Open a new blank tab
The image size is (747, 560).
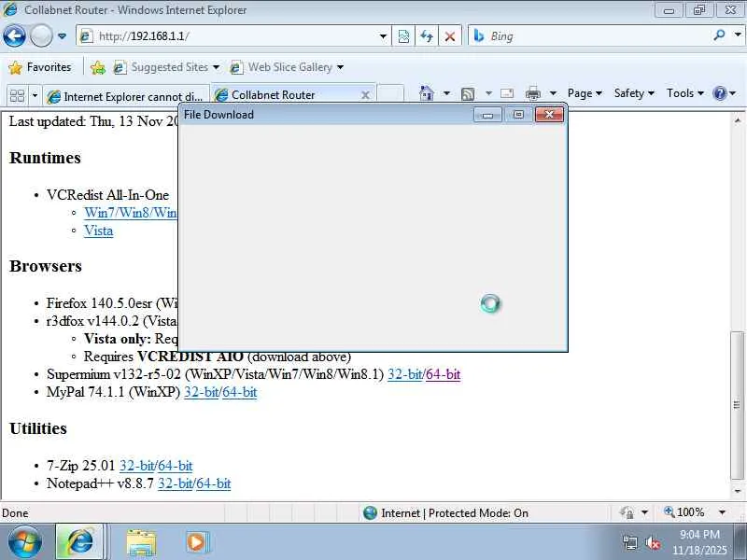tap(390, 94)
